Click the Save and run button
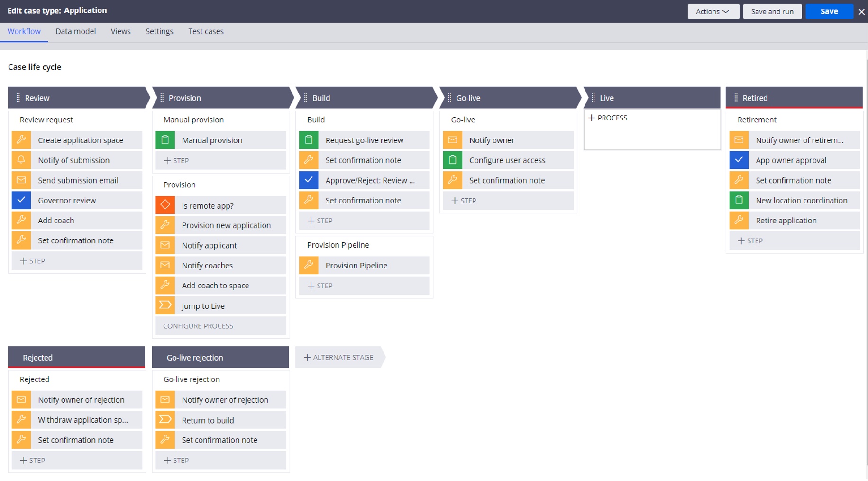The width and height of the screenshot is (868, 481). coord(772,11)
